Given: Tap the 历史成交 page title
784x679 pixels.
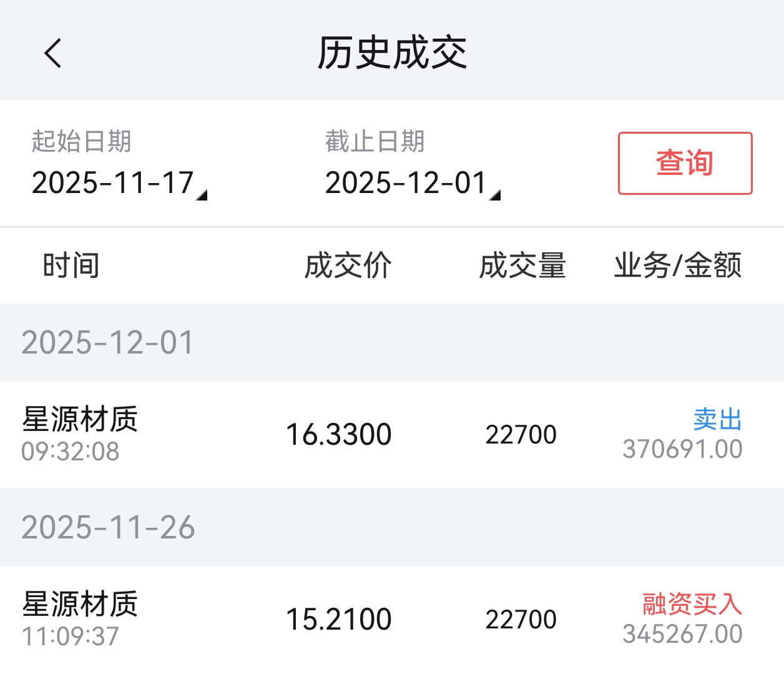Looking at the screenshot, I should pos(392,52).
